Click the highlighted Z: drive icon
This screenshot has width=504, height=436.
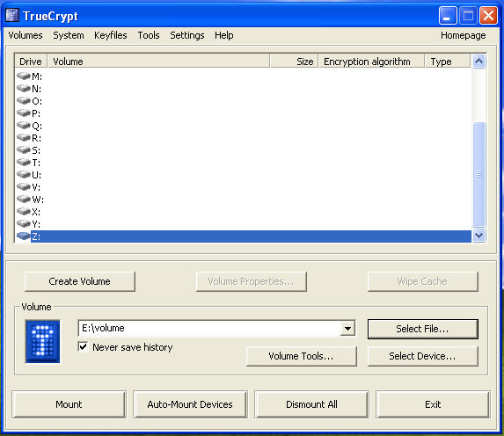23,236
